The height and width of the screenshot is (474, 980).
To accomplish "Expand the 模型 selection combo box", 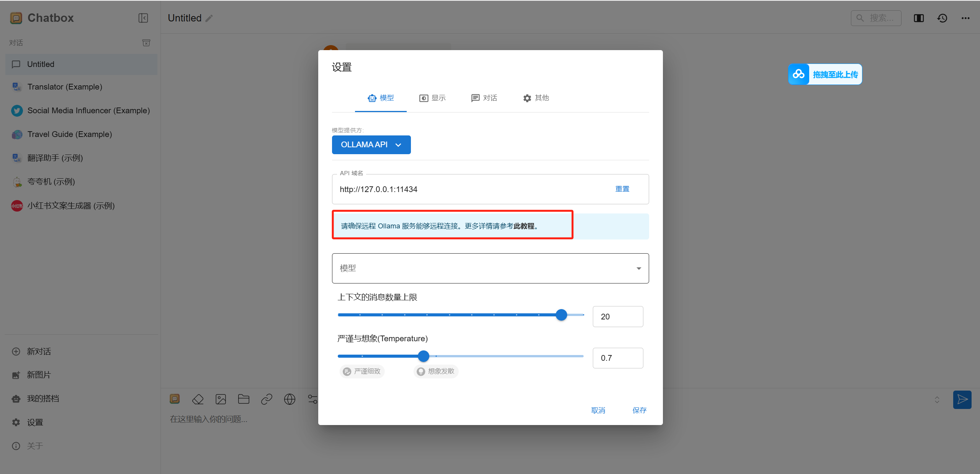I will tap(490, 268).
